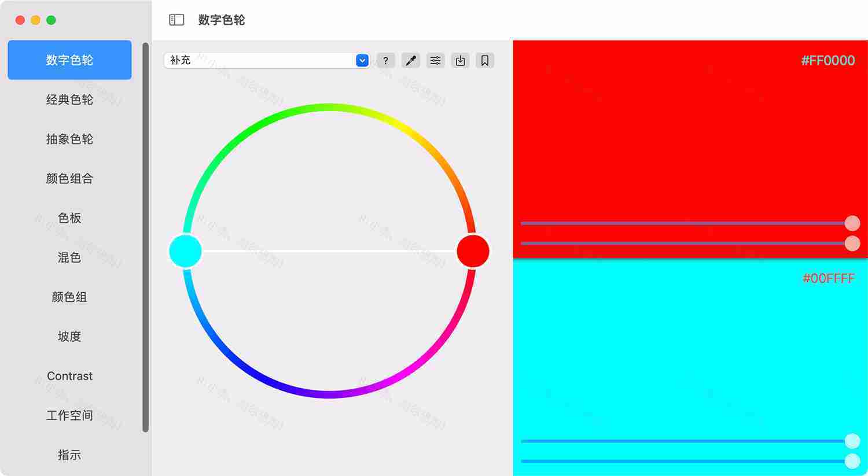Adjust the slider on the red swatch
868x476 pixels.
[851, 223]
